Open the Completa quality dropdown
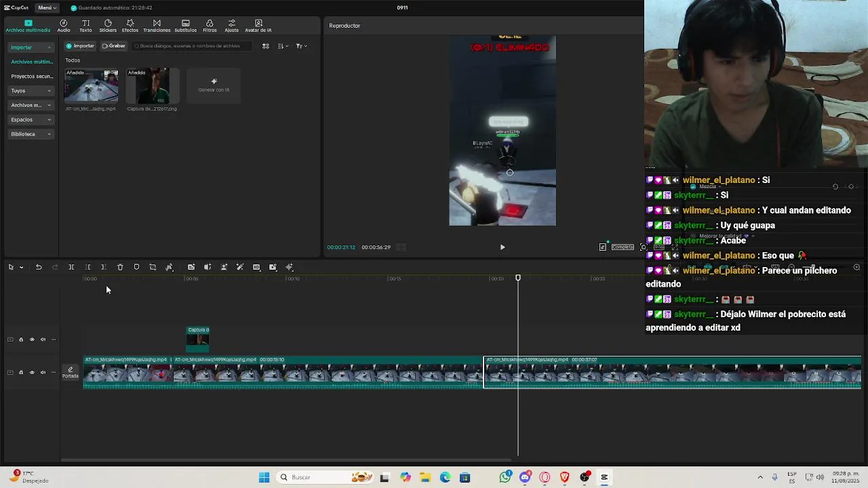The height and width of the screenshot is (488, 868). point(623,247)
